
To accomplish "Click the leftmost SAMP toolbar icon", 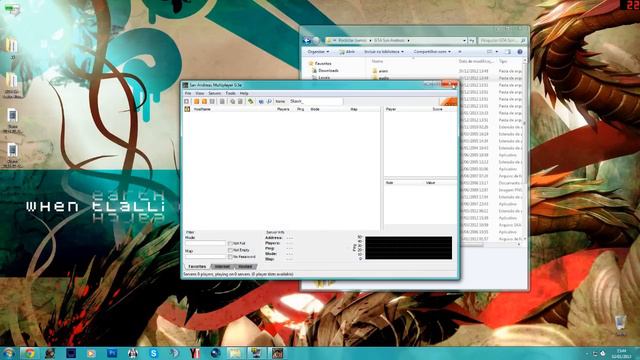I will pyautogui.click(x=187, y=101).
